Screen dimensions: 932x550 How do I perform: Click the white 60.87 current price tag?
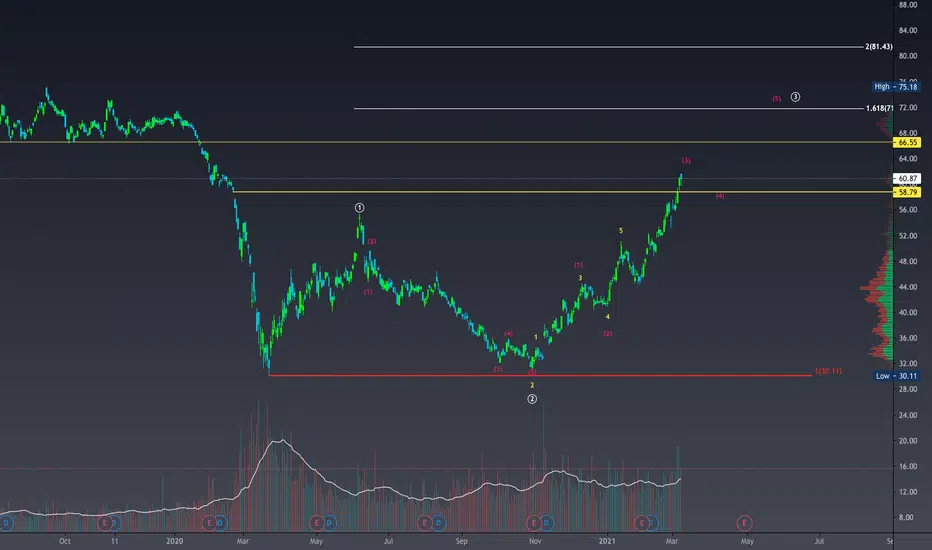point(907,178)
